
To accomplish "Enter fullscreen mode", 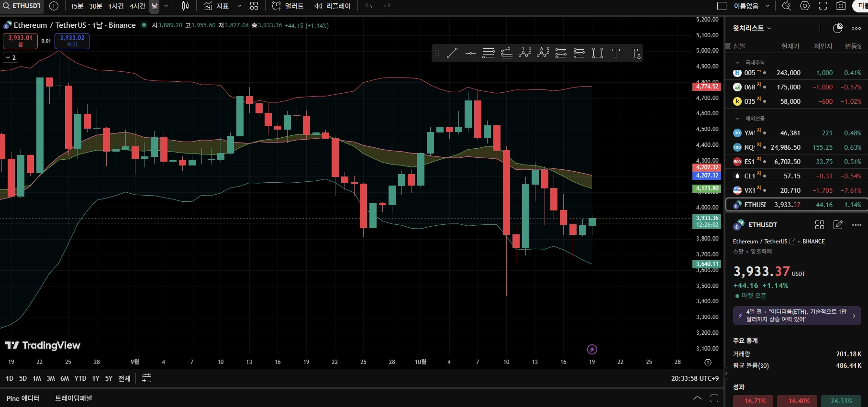I will click(823, 6).
